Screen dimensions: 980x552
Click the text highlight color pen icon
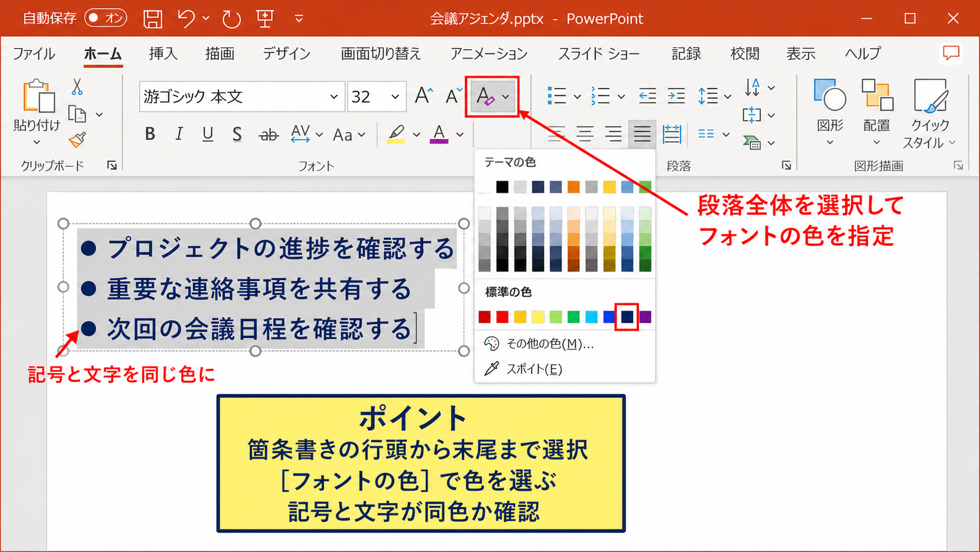397,134
